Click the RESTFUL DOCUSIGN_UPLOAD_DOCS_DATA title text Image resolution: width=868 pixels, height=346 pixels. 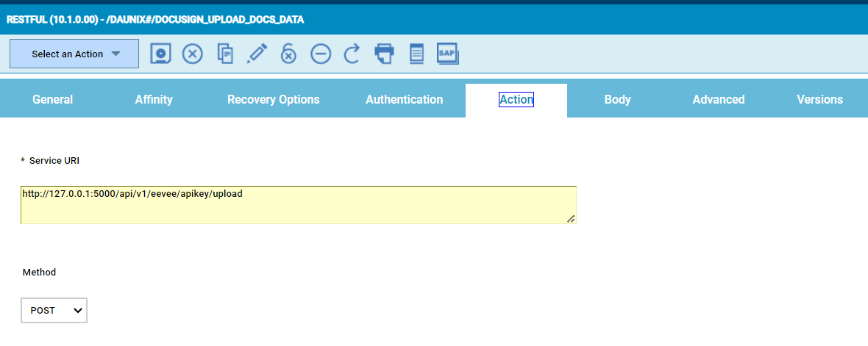point(155,20)
